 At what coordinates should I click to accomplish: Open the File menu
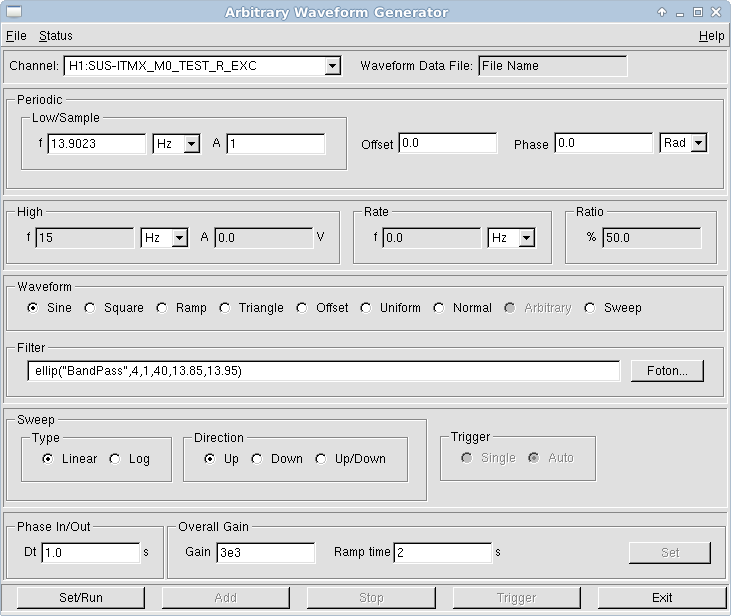tap(16, 36)
